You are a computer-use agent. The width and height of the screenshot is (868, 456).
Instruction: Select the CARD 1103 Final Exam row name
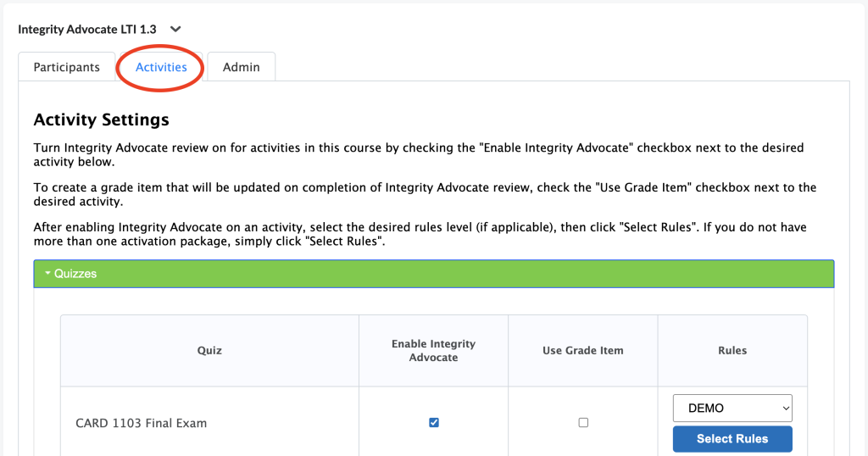[x=141, y=423]
